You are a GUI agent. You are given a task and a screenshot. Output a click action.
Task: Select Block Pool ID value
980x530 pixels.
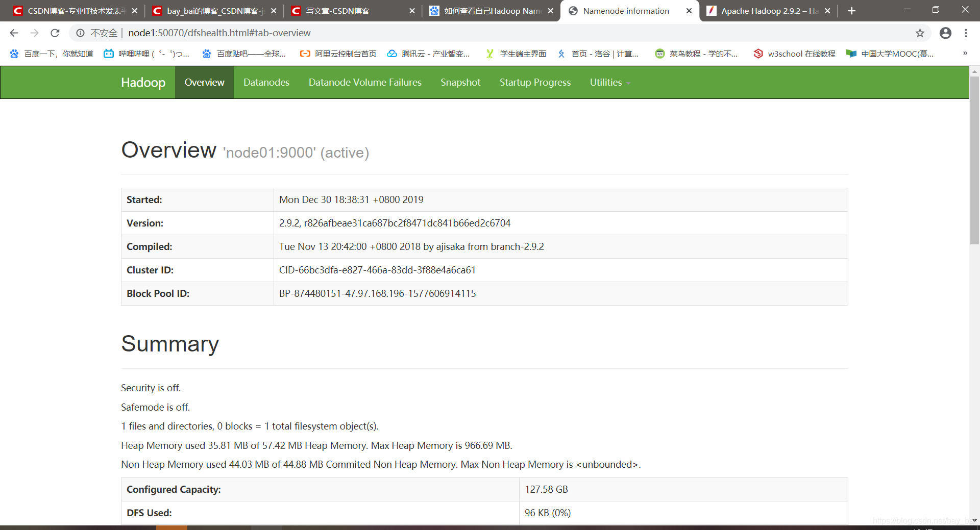point(377,294)
